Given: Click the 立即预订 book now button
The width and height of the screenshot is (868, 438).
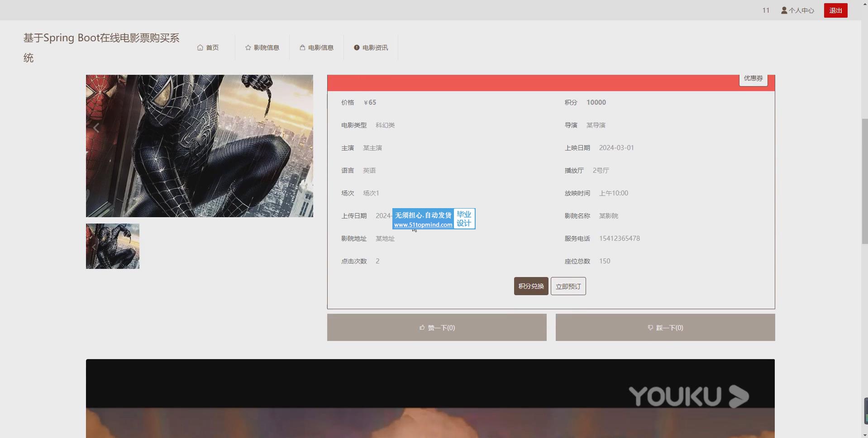Looking at the screenshot, I should tap(568, 286).
